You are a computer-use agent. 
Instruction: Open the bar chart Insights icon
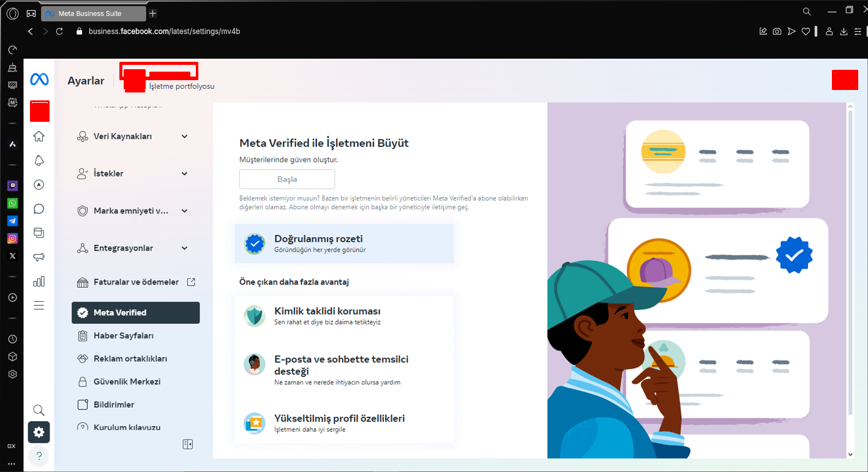pos(39,281)
